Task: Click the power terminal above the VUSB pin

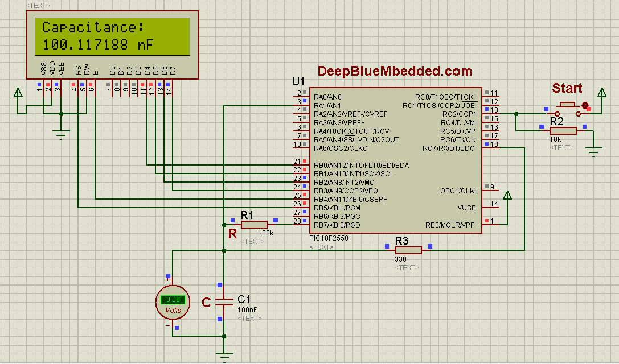Action: click(x=507, y=195)
